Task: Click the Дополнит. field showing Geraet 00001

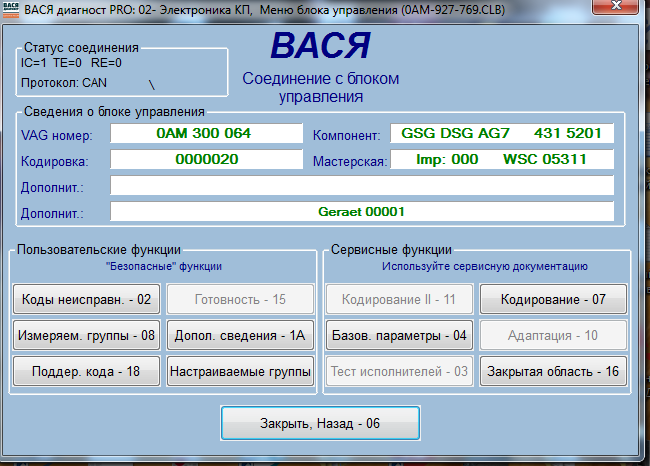Action: pyautogui.click(x=362, y=211)
